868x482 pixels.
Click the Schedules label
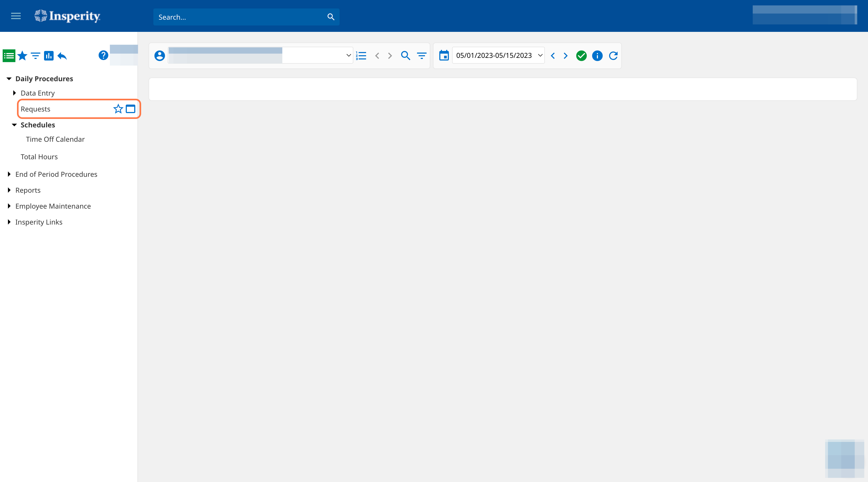pos(38,125)
